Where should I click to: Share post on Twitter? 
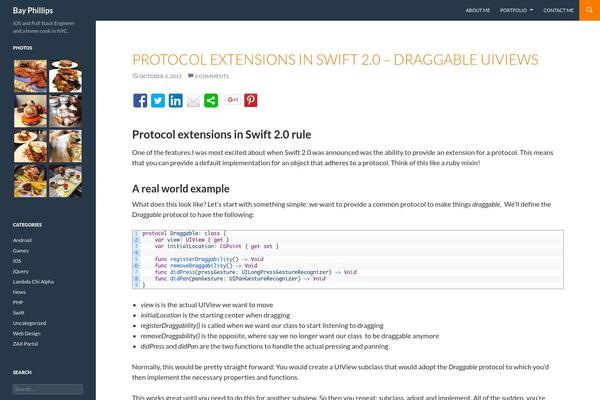point(158,101)
